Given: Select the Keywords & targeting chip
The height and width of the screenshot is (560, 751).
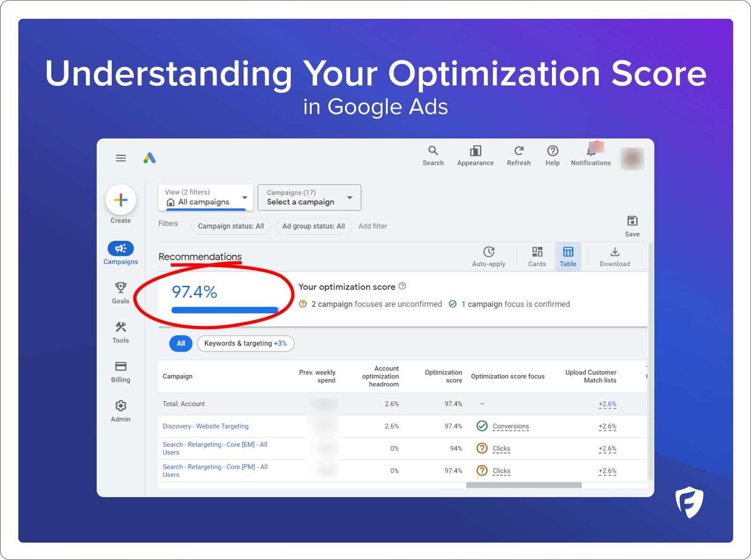Looking at the screenshot, I should [x=245, y=343].
